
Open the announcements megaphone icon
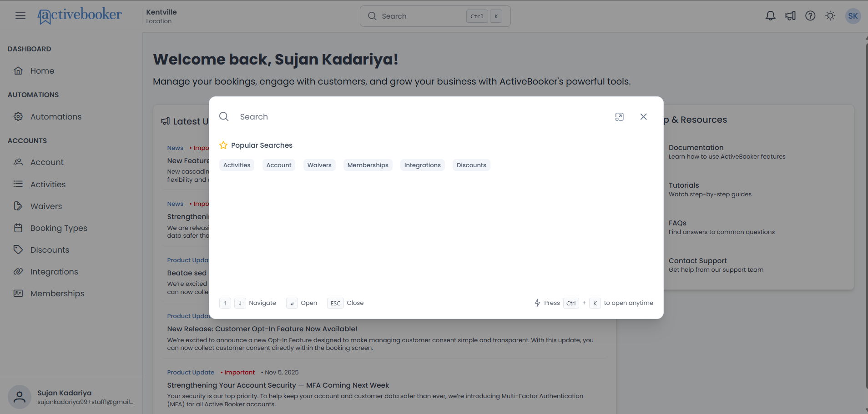(x=790, y=16)
